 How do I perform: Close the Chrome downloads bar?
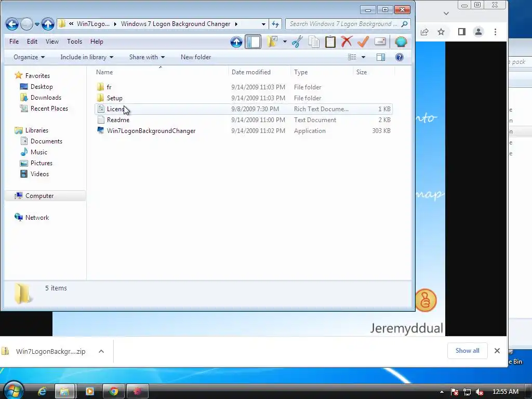pyautogui.click(x=497, y=351)
